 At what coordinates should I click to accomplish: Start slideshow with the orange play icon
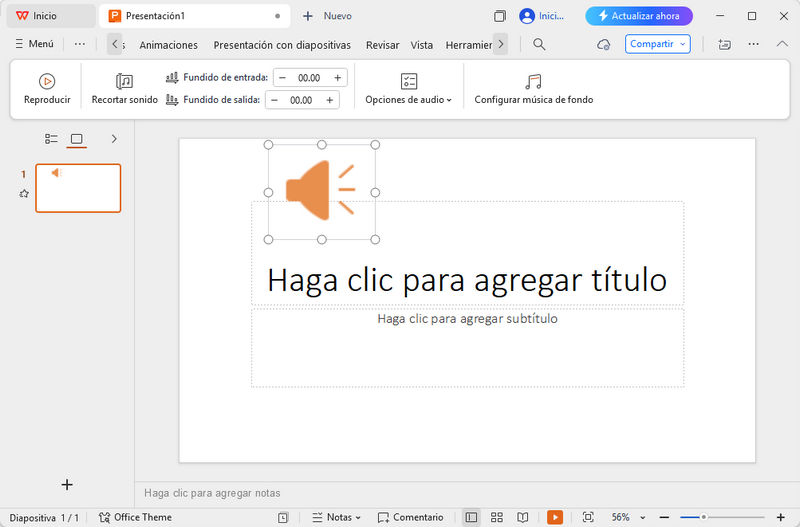[554, 517]
